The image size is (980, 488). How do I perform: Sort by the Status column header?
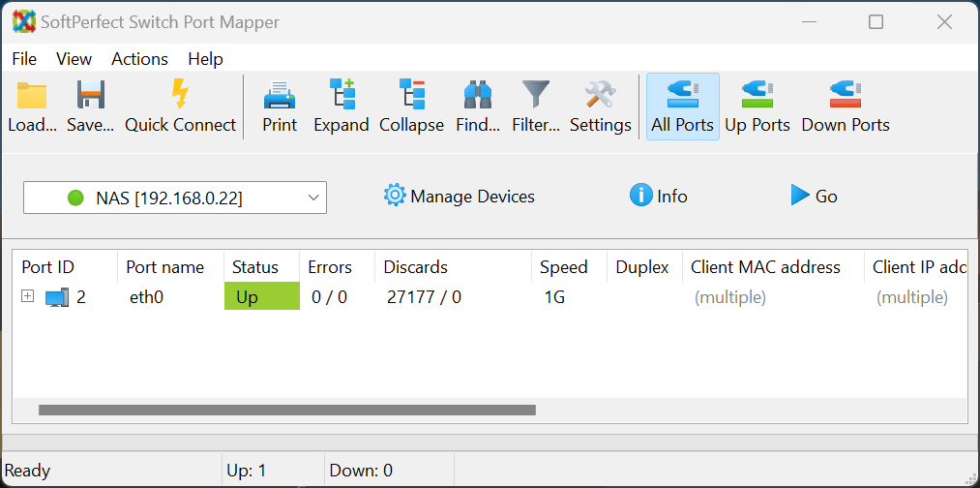[x=261, y=267]
